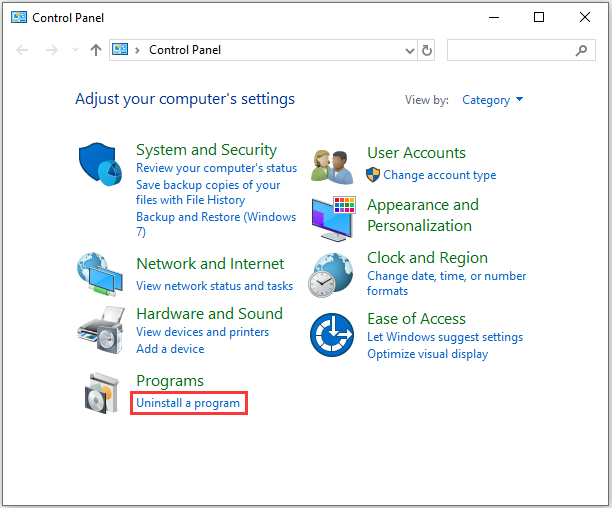The image size is (612, 508).
Task: Open the recent locations dropdown arrow
Action: click(75, 50)
